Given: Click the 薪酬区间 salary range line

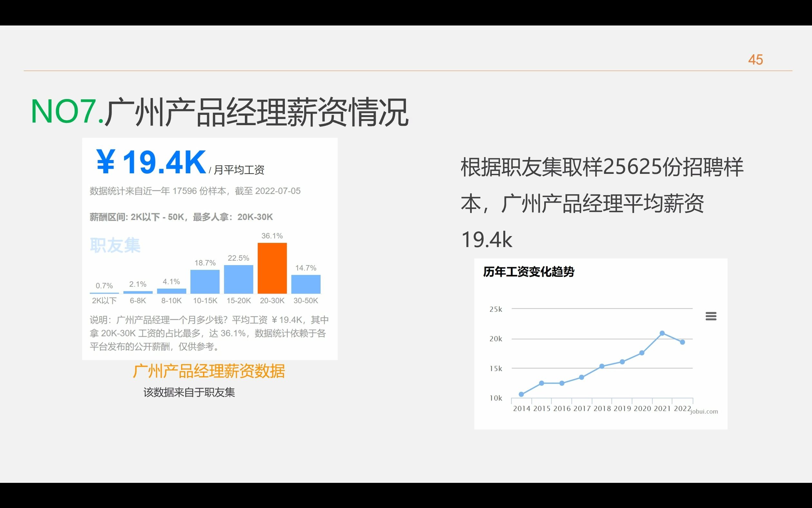Looking at the screenshot, I should click(x=181, y=217).
